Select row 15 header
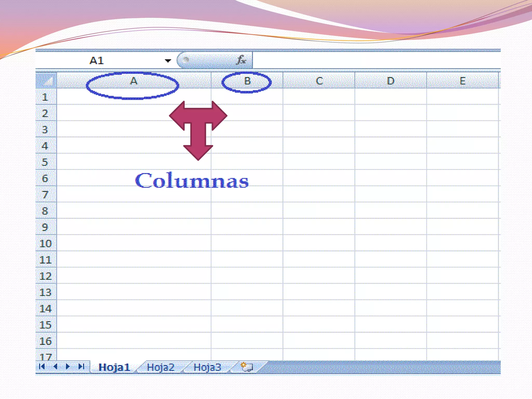This screenshot has height=399, width=532. pos(46,324)
